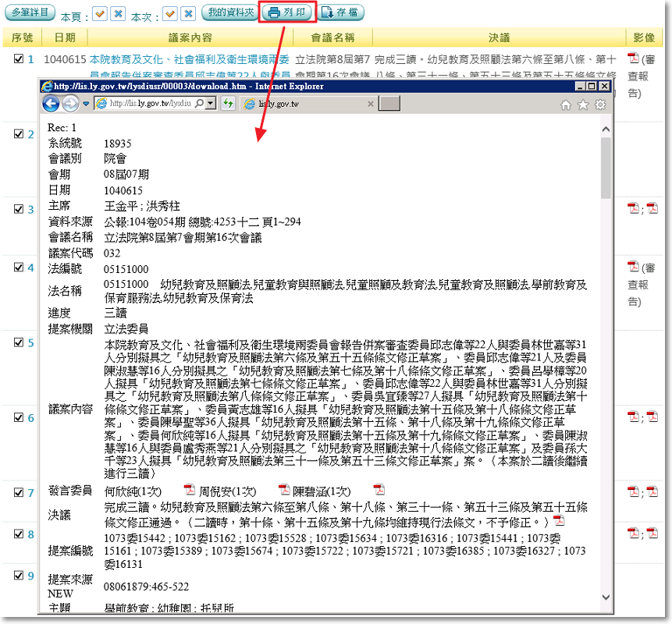This screenshot has width=672, height=624.
Task: Select all on this page (本頁 check icon)
Action: (99, 14)
